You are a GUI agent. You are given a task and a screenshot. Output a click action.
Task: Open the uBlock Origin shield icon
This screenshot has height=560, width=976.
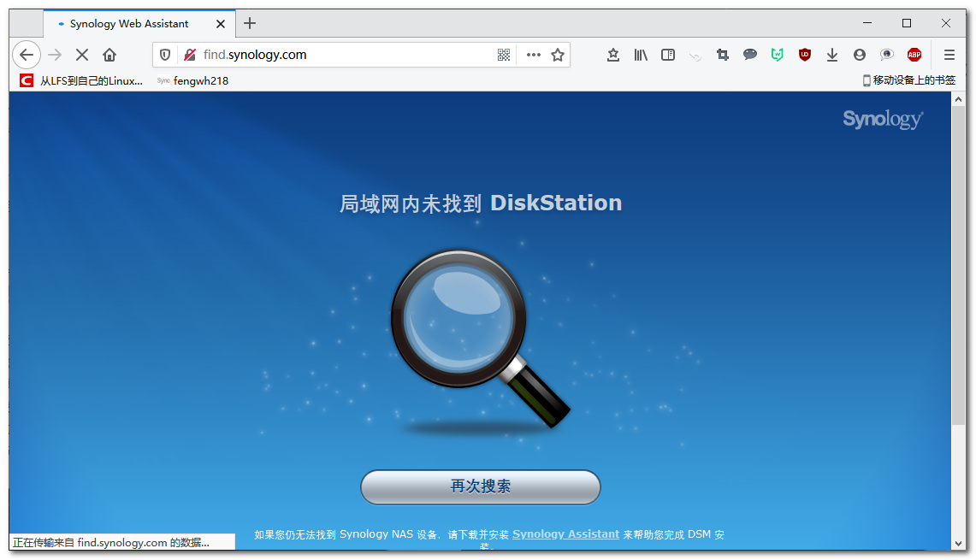click(804, 55)
